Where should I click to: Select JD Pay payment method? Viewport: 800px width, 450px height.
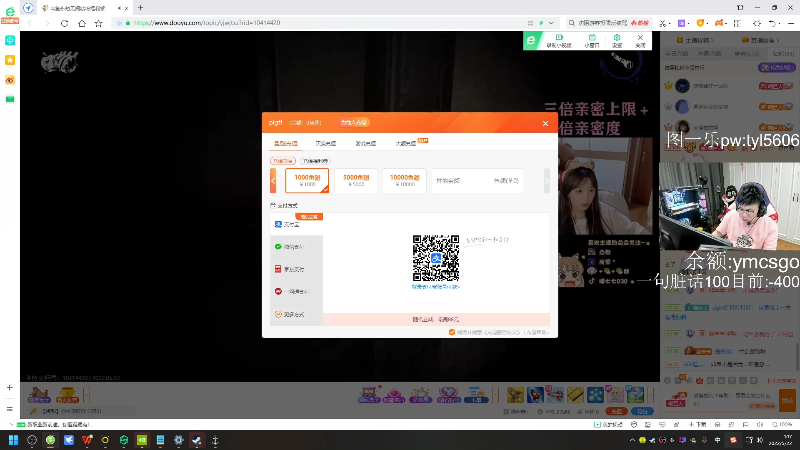[296, 269]
